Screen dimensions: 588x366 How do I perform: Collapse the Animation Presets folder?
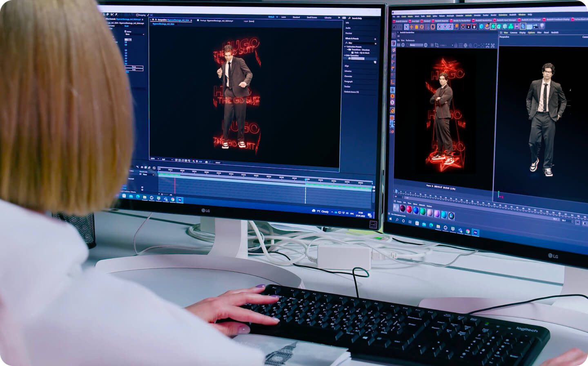[345, 47]
